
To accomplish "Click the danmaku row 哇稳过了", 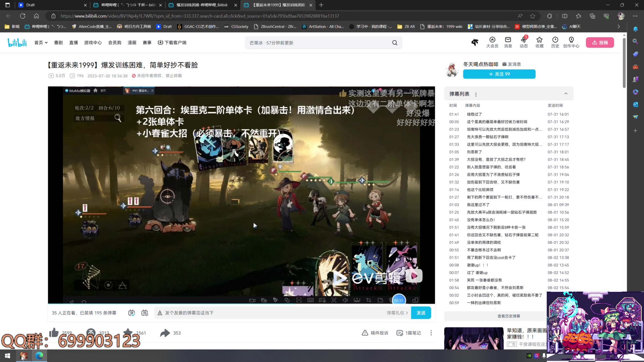I will [509, 114].
